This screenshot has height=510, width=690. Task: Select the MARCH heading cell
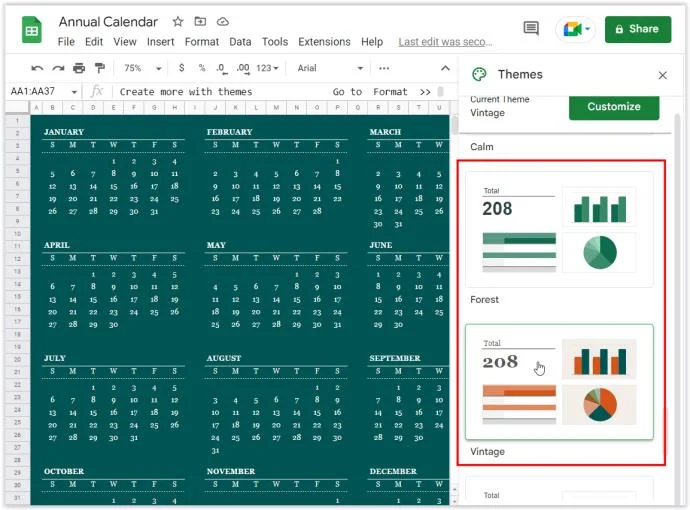(385, 132)
